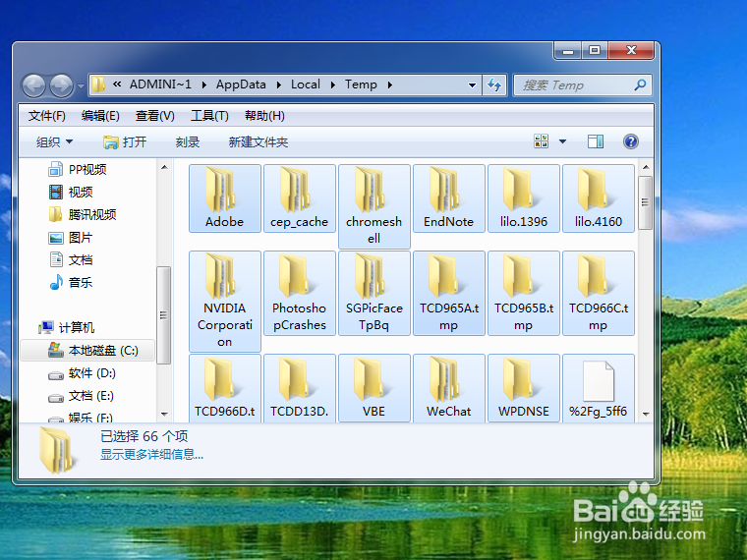Select the chromeshell folder
The height and width of the screenshot is (560, 747).
(374, 206)
